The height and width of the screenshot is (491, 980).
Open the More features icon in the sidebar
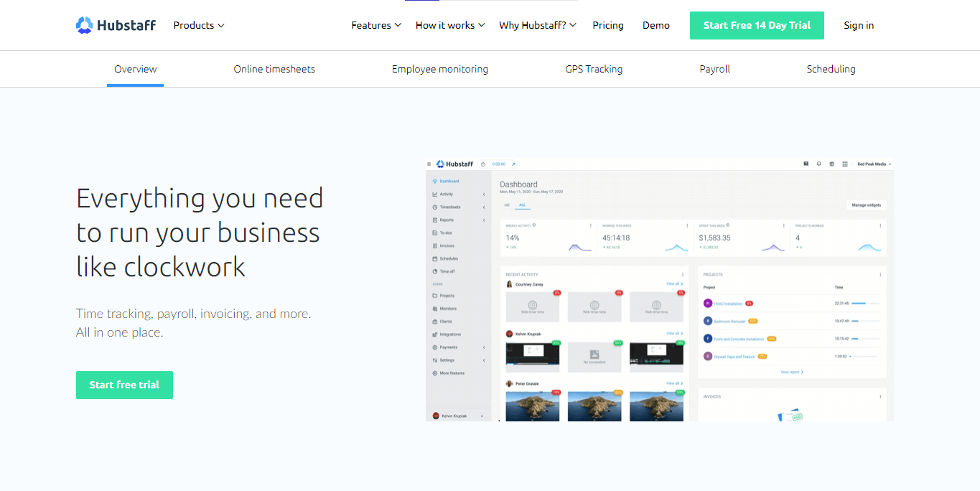tap(435, 373)
